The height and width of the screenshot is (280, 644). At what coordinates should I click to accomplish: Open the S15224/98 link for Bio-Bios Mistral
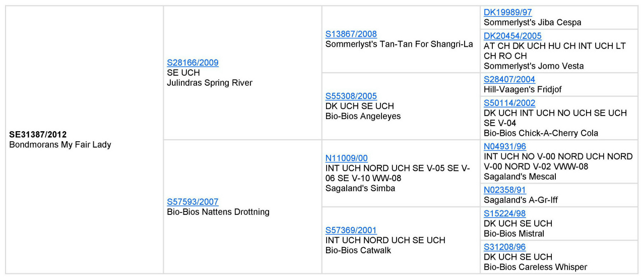pos(504,214)
